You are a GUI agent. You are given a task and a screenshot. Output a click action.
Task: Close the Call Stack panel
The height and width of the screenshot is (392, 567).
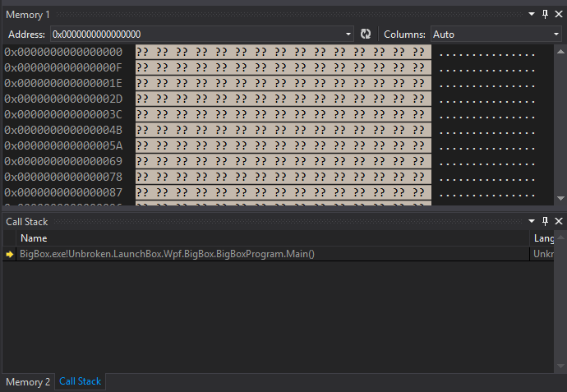pyautogui.click(x=559, y=221)
